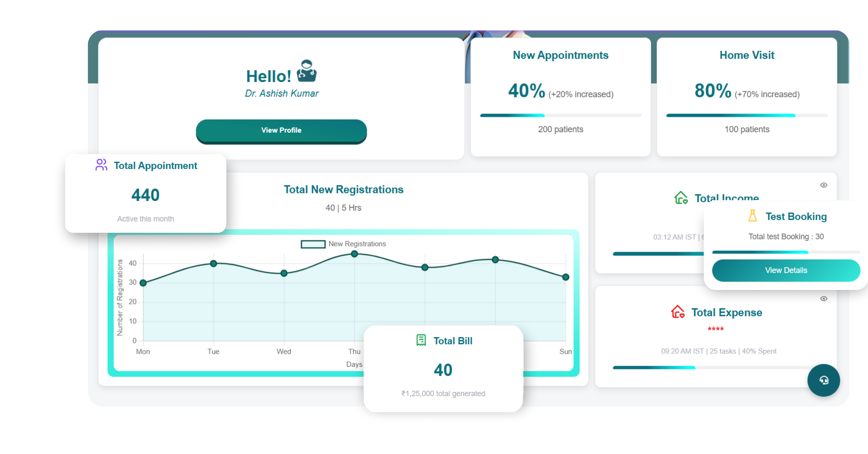Click the Thu data point on chart
Image resolution: width=868 pixels, height=454 pixels.
(x=354, y=254)
